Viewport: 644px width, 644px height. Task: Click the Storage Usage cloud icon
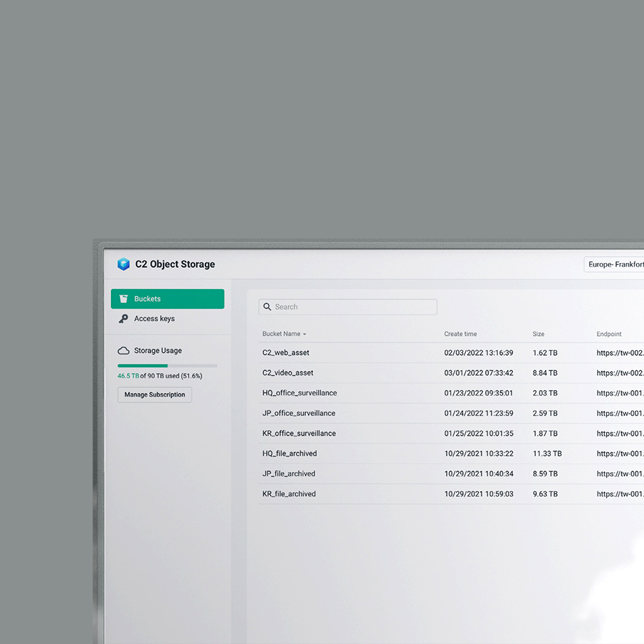[123, 351]
